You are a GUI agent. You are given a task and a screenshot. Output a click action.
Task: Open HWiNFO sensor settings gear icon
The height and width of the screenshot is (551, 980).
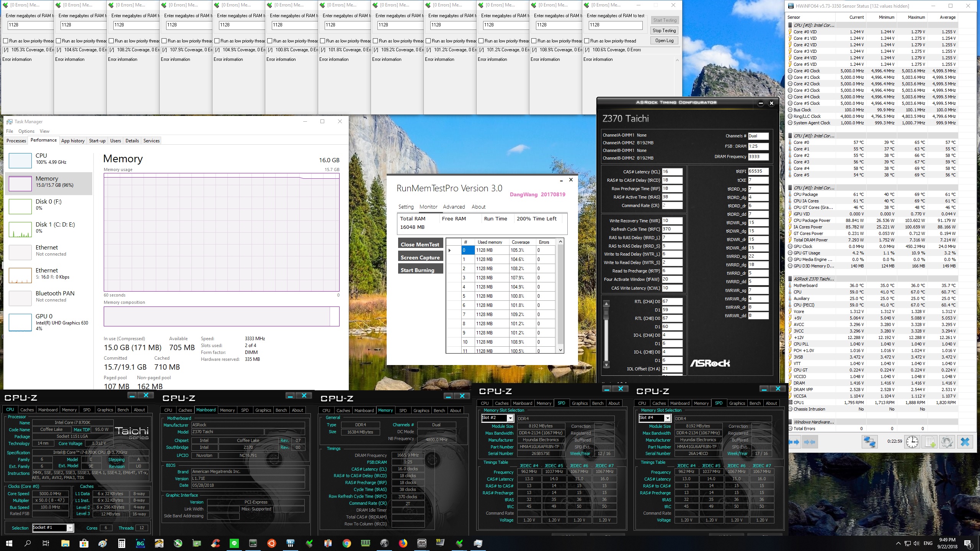pyautogui.click(x=947, y=442)
